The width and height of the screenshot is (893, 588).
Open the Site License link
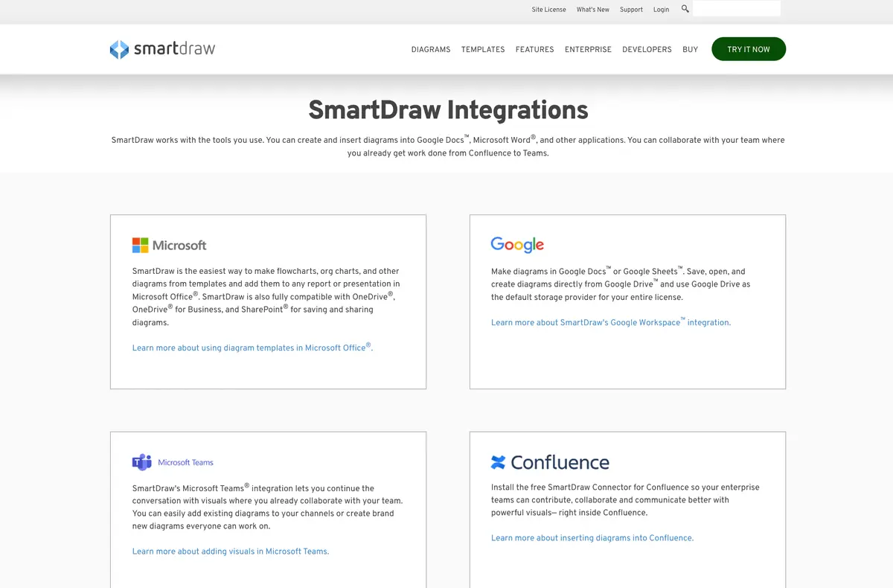(x=548, y=10)
